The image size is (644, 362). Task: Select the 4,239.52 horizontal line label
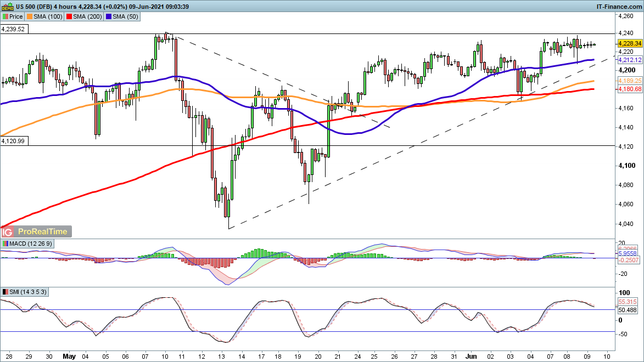click(x=13, y=29)
